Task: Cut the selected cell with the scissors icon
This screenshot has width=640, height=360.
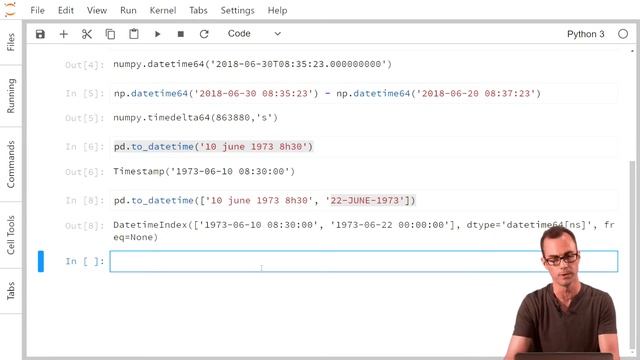Action: (x=87, y=34)
